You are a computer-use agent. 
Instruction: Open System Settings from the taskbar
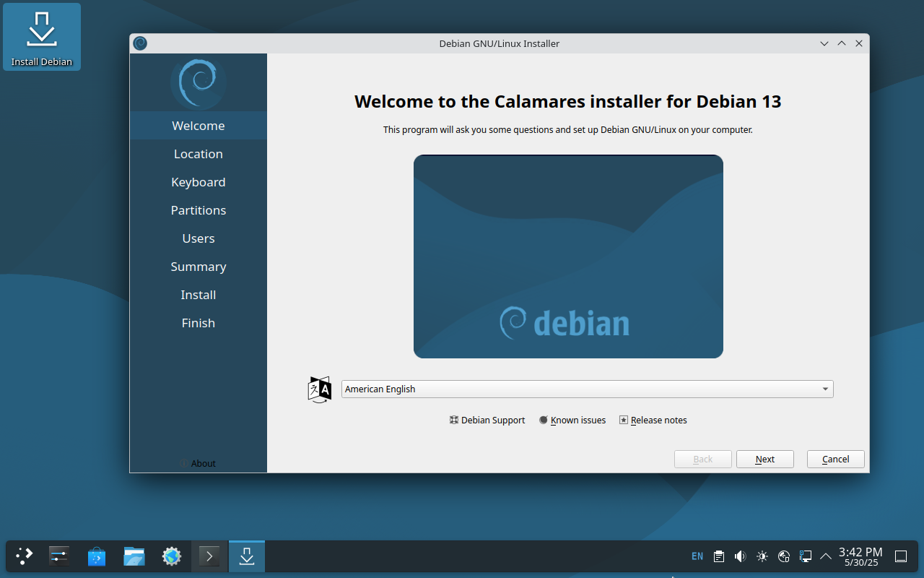(x=58, y=556)
